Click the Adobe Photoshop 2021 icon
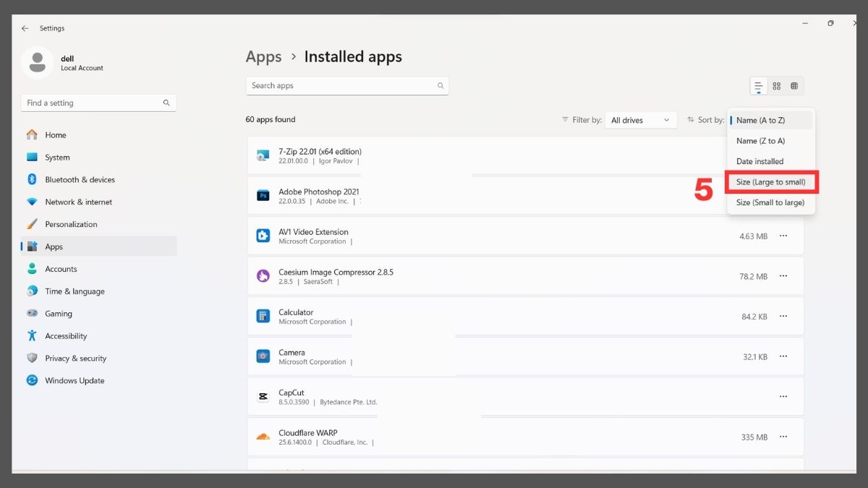 (263, 195)
